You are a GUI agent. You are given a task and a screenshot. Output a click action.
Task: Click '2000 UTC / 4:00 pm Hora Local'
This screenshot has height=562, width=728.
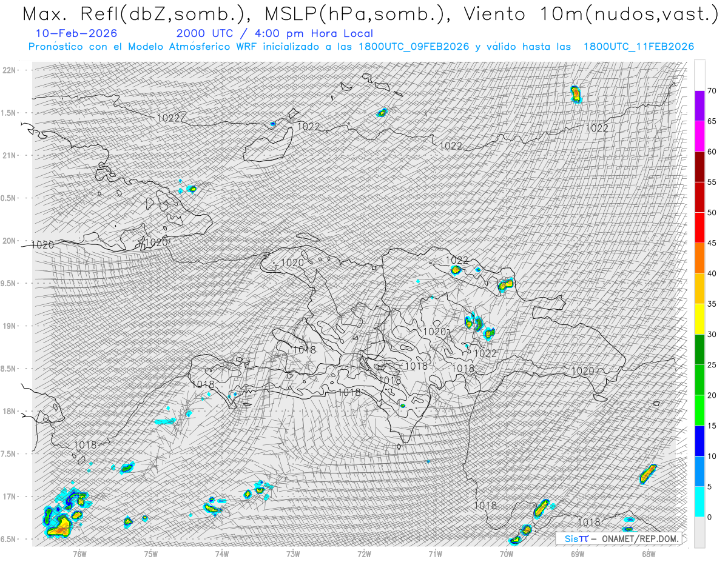(275, 34)
